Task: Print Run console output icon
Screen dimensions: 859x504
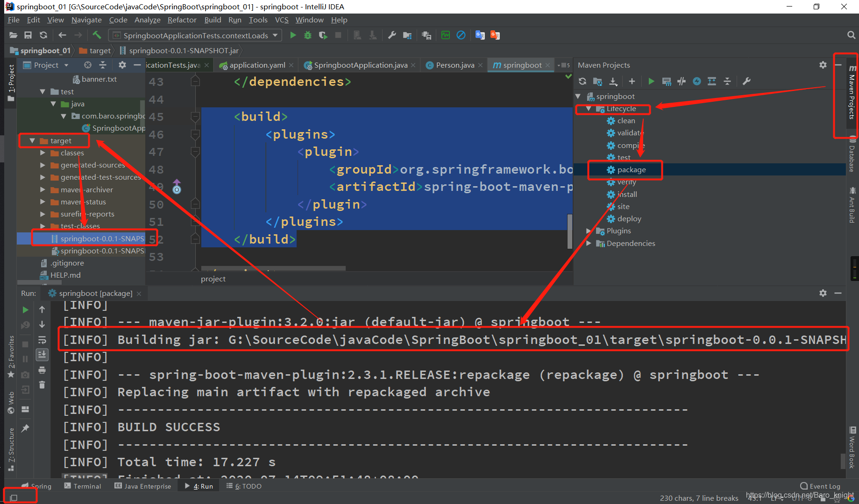Action: [42, 370]
